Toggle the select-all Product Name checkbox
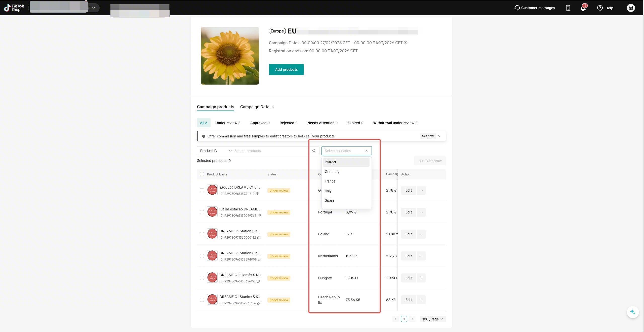Viewport: 644px width, 332px height. pyautogui.click(x=202, y=174)
